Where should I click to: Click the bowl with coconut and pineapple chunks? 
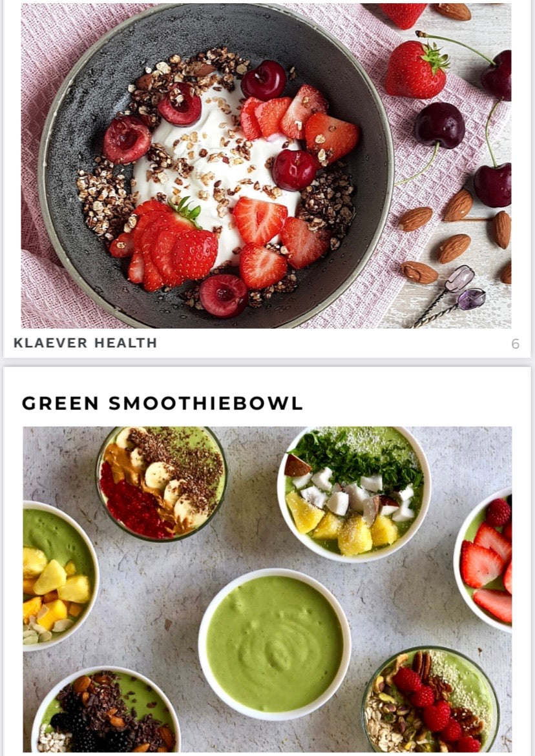pos(354,494)
